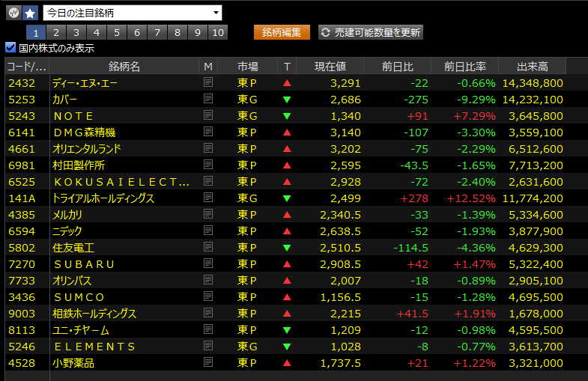Switch to list tab 5

(117, 33)
